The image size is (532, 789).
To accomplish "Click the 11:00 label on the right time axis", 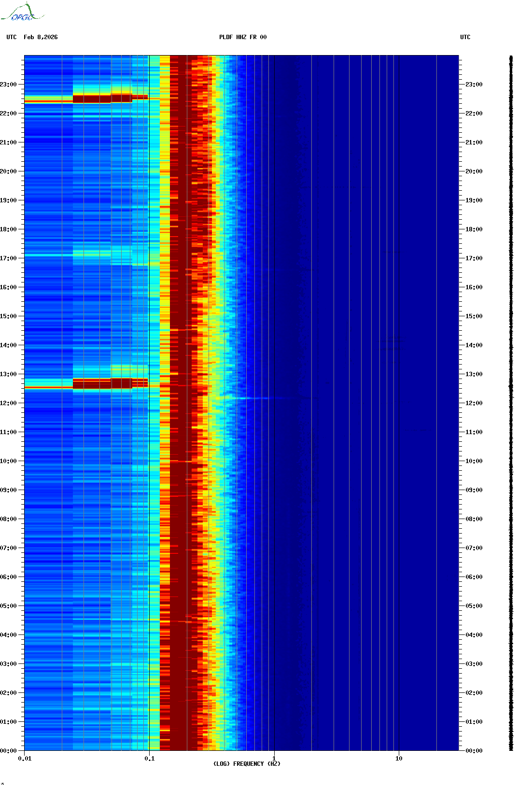I will click(x=474, y=432).
